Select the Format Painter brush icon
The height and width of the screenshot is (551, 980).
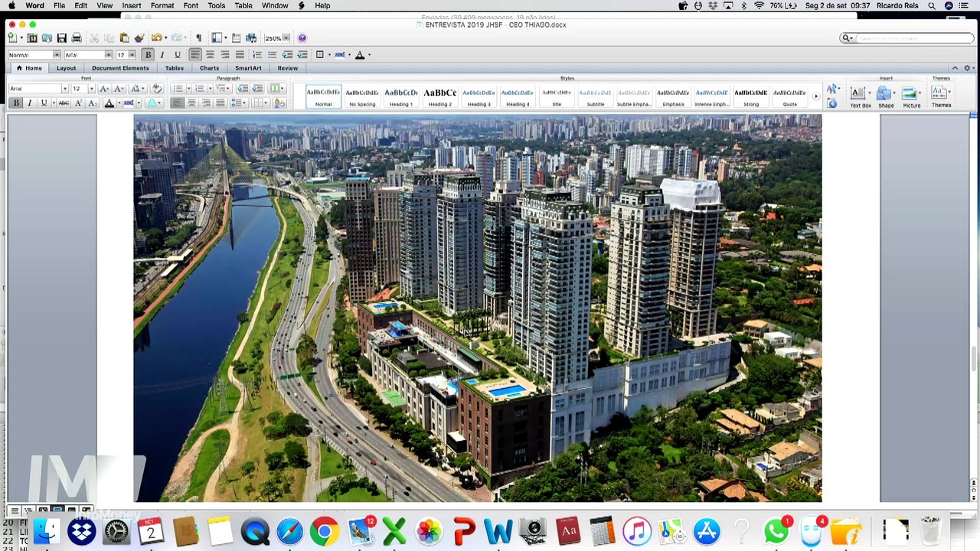139,38
